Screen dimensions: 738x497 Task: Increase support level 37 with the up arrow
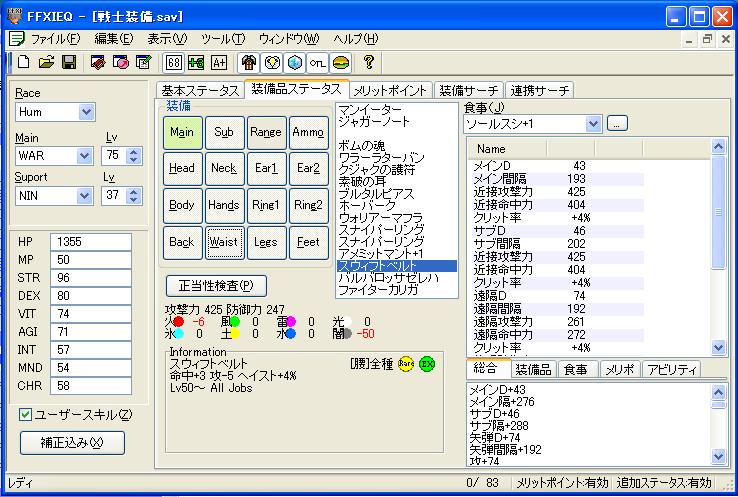(134, 192)
